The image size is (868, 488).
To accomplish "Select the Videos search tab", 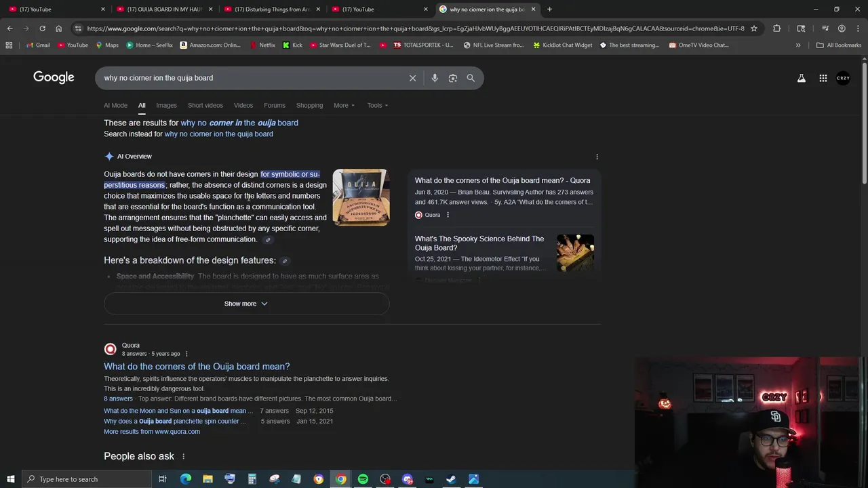I will click(243, 106).
